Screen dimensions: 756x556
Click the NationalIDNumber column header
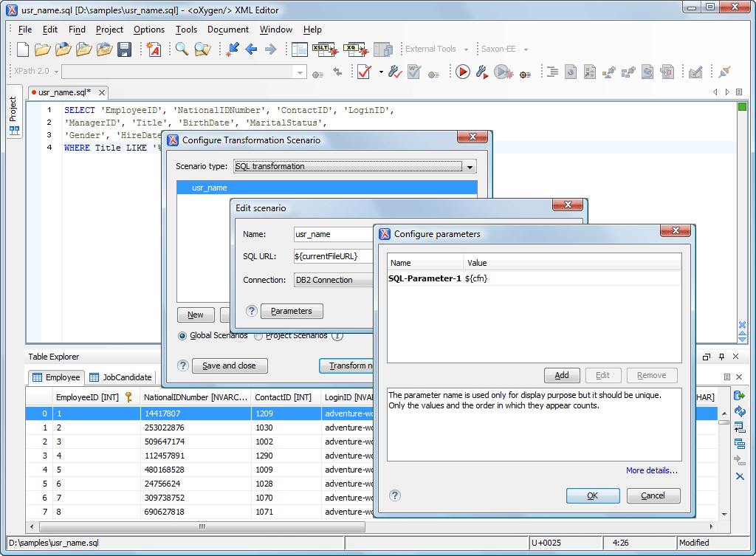click(195, 397)
